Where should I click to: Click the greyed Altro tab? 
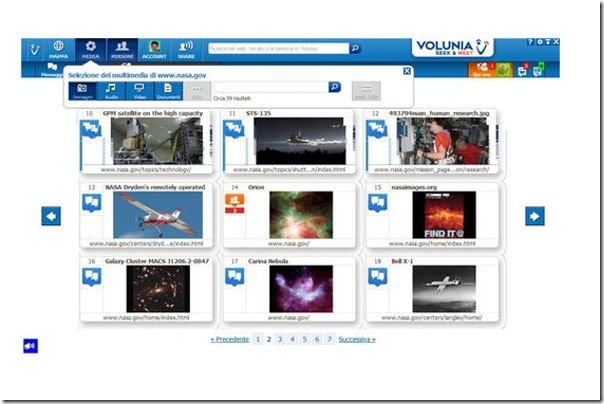[x=197, y=91]
